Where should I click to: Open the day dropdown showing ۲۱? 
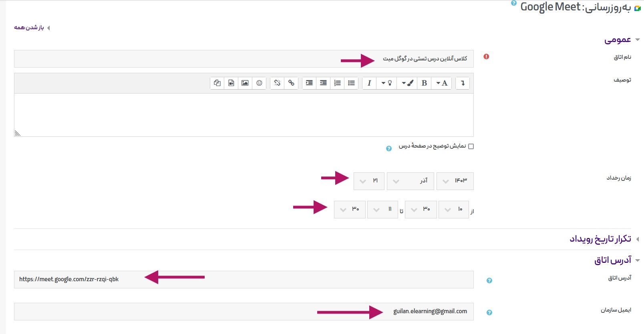click(369, 181)
